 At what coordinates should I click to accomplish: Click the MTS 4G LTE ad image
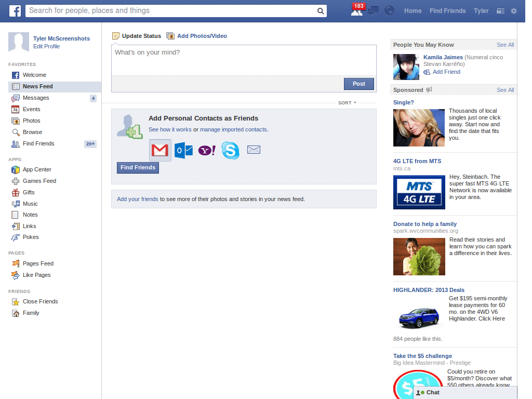click(x=419, y=192)
